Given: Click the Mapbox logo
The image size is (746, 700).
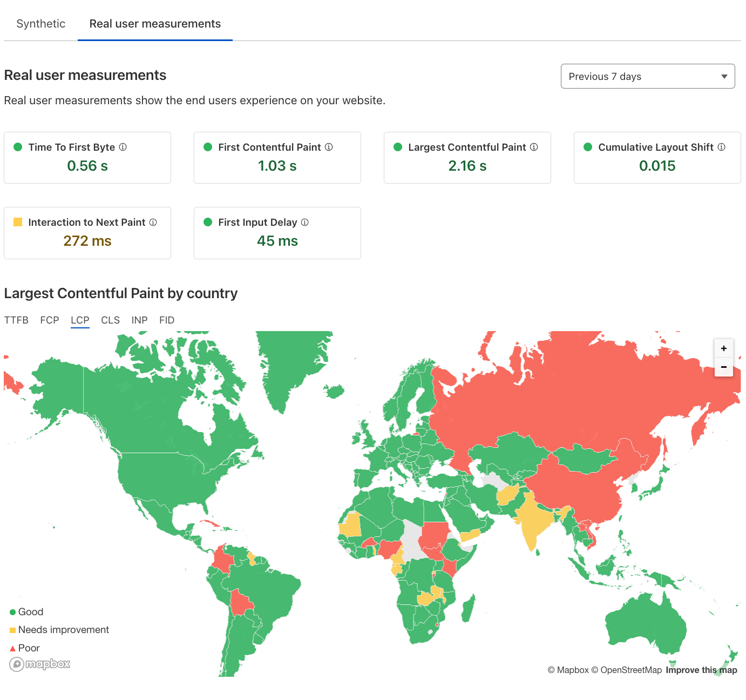Looking at the screenshot, I should point(40,664).
